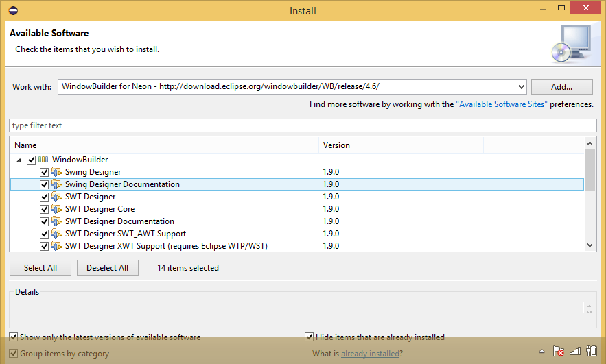Click the battery power tray icon
606x364 pixels.
(590, 352)
